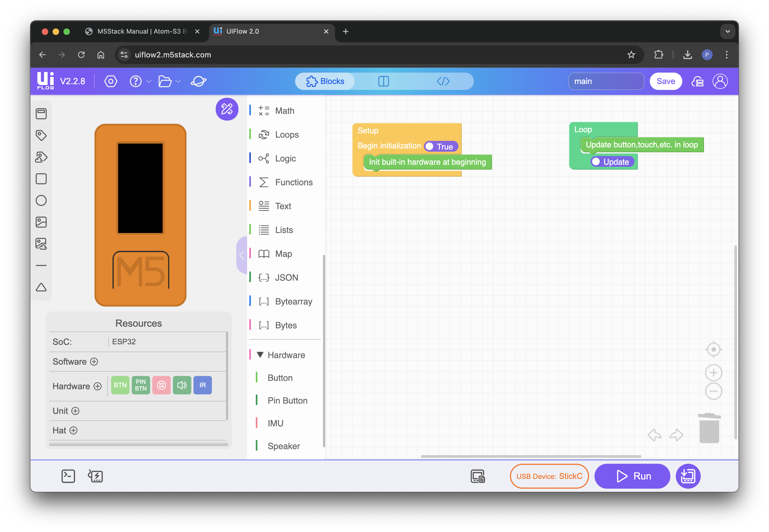Click USB Device: StickC connection button

pyautogui.click(x=549, y=476)
